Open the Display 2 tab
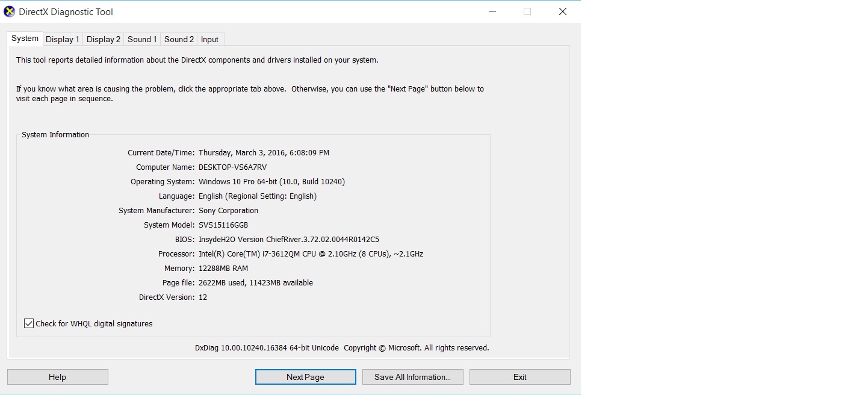This screenshot has height=398, width=868. pyautogui.click(x=104, y=39)
